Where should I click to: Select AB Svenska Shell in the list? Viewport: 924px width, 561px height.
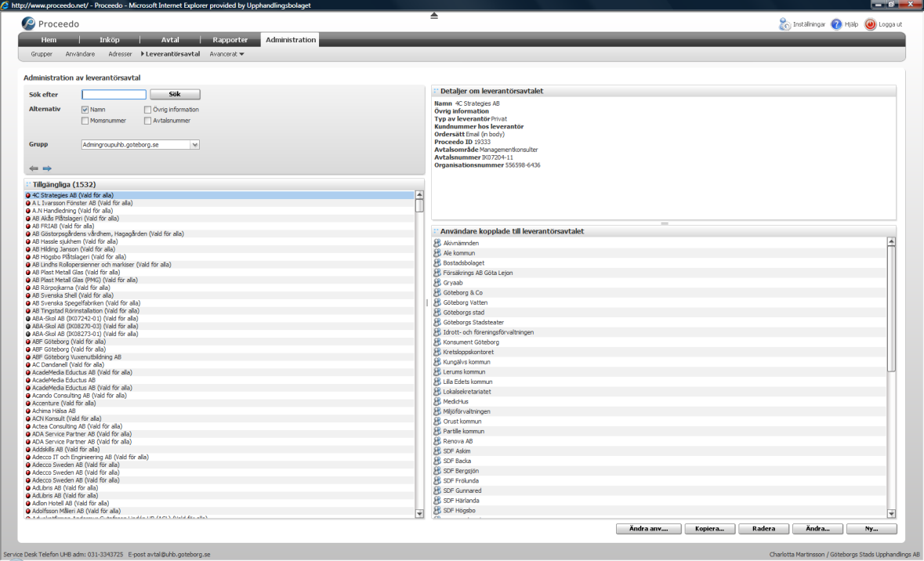[219, 296]
